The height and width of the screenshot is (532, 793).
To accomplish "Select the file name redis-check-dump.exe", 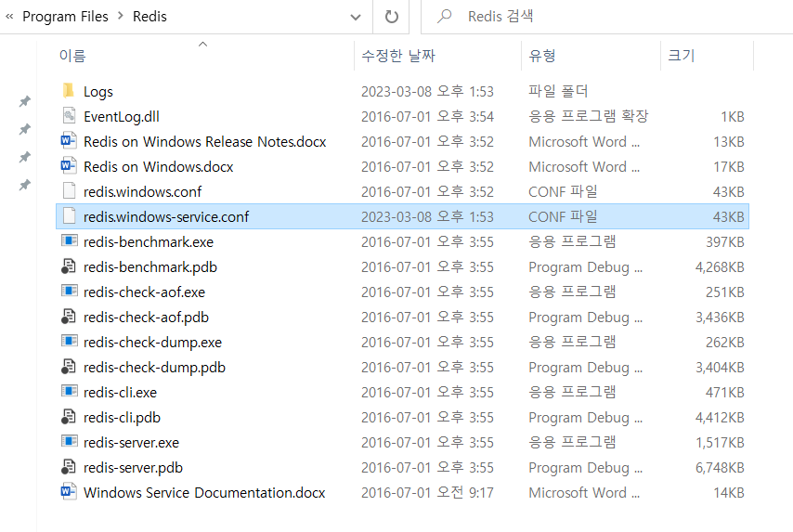I will (x=152, y=342).
